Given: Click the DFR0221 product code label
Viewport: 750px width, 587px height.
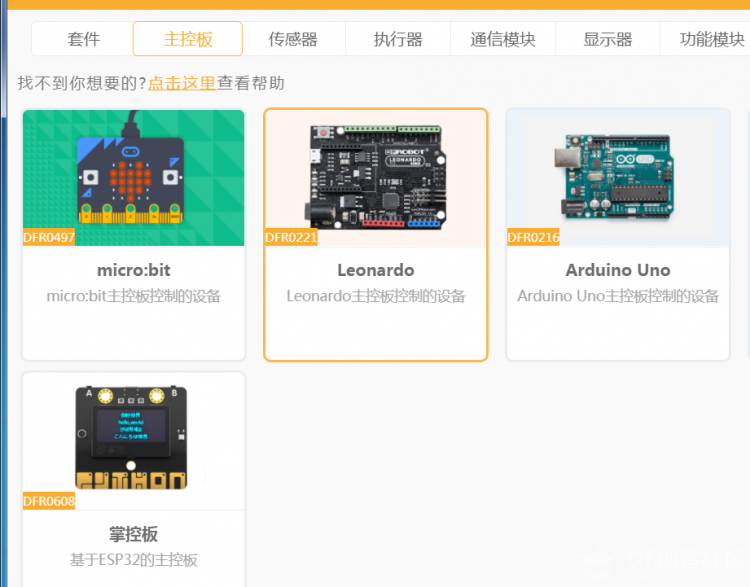Looking at the screenshot, I should tap(291, 237).
